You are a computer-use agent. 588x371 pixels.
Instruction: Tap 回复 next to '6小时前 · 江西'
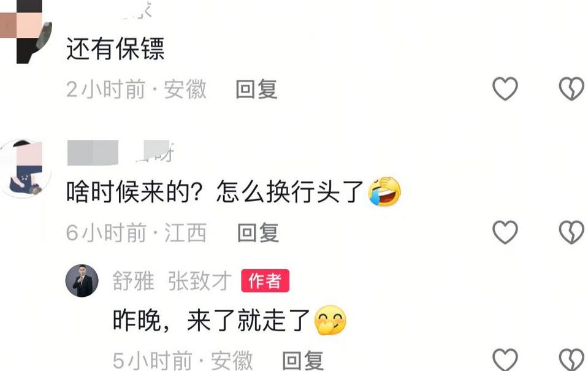pos(258,232)
